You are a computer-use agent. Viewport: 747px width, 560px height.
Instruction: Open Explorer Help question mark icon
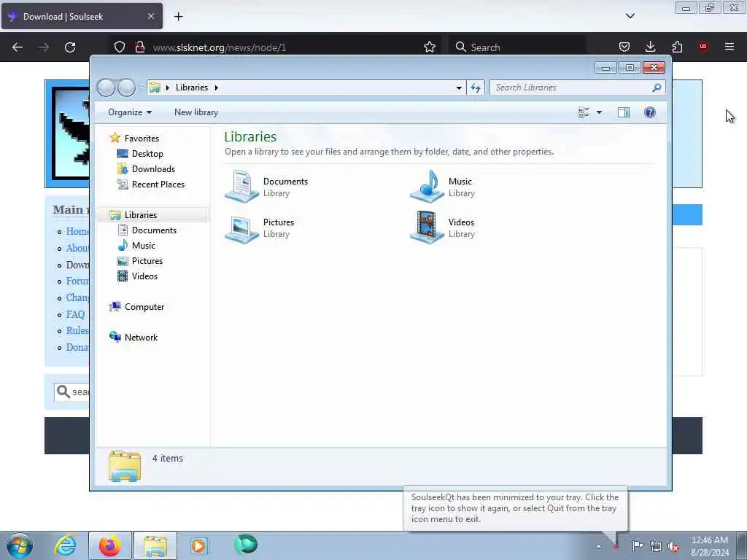650,112
